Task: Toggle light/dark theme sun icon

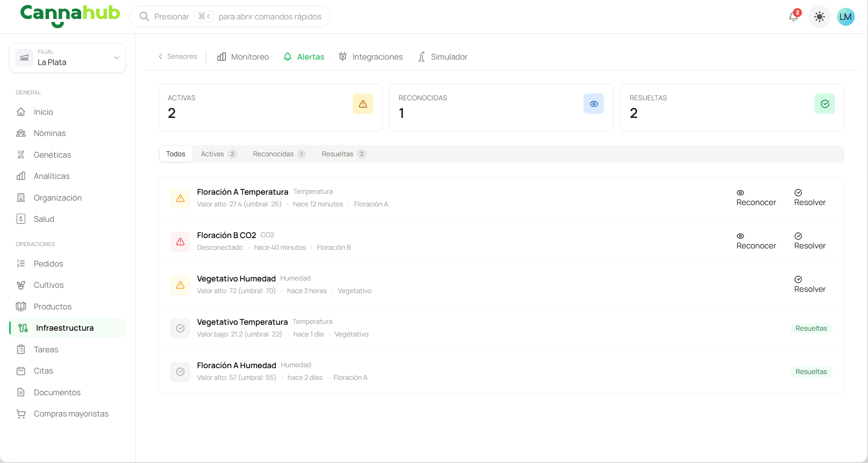Action: tap(819, 17)
